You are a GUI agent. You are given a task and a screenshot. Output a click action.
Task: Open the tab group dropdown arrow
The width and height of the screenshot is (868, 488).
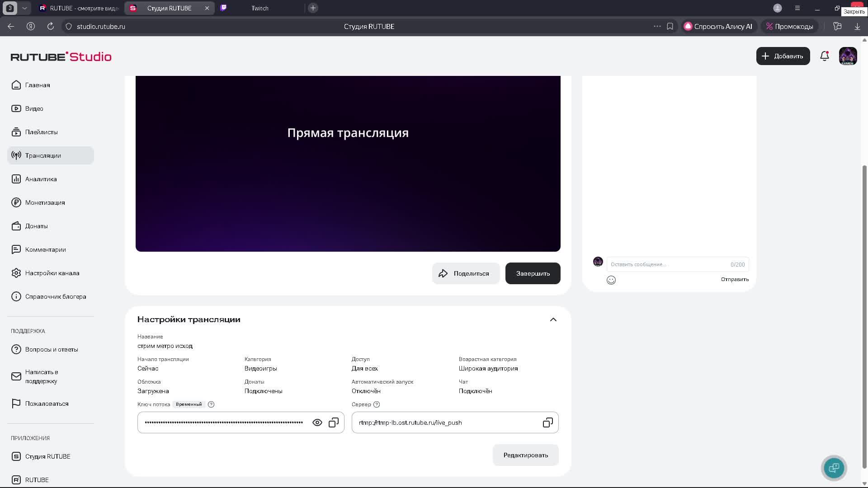pos(25,8)
